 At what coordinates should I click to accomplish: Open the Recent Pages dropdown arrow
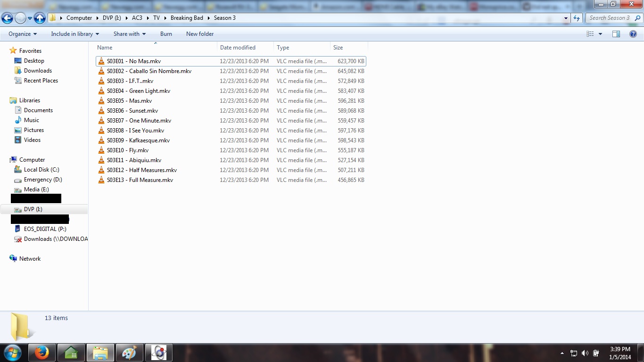click(x=30, y=18)
